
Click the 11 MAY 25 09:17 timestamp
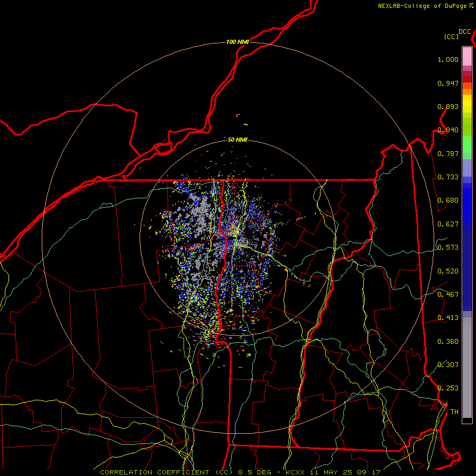[345, 472]
